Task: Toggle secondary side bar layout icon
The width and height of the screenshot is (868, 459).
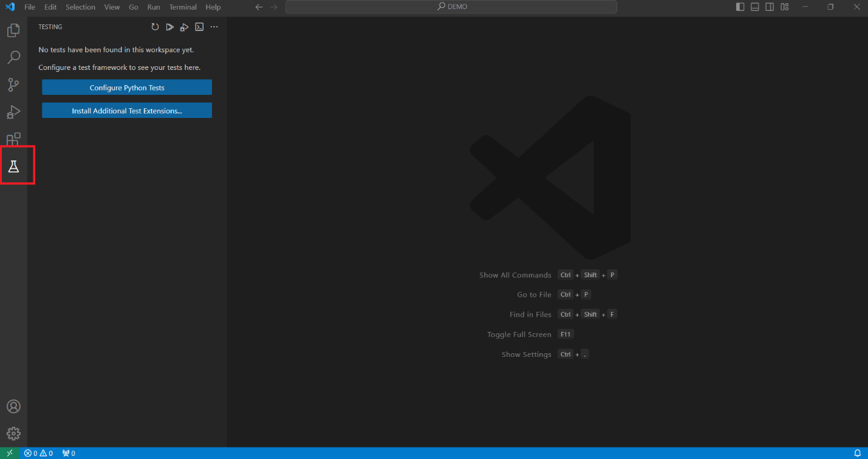Action: pyautogui.click(x=770, y=7)
